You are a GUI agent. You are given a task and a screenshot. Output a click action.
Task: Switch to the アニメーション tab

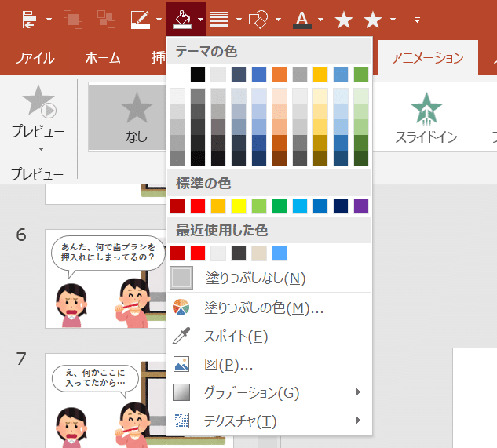(428, 58)
